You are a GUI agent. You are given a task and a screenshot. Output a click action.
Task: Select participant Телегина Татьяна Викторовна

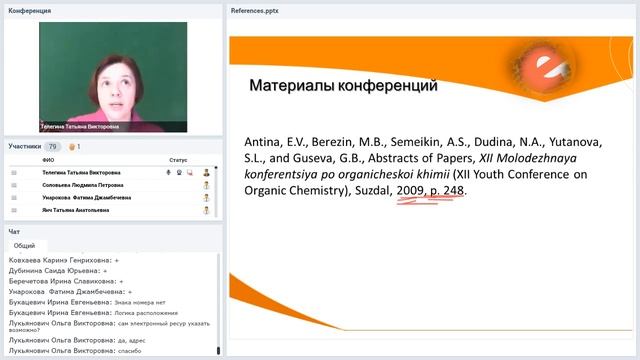[x=81, y=173]
